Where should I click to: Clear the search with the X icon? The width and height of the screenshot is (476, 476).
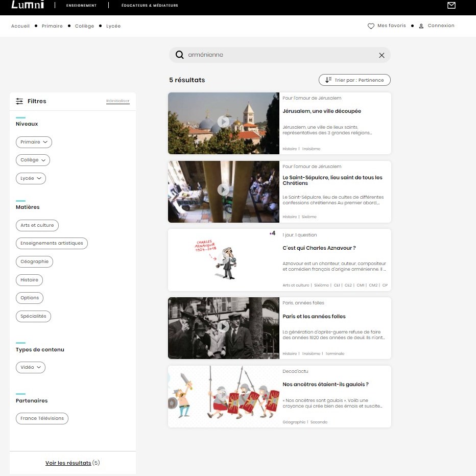(x=382, y=55)
